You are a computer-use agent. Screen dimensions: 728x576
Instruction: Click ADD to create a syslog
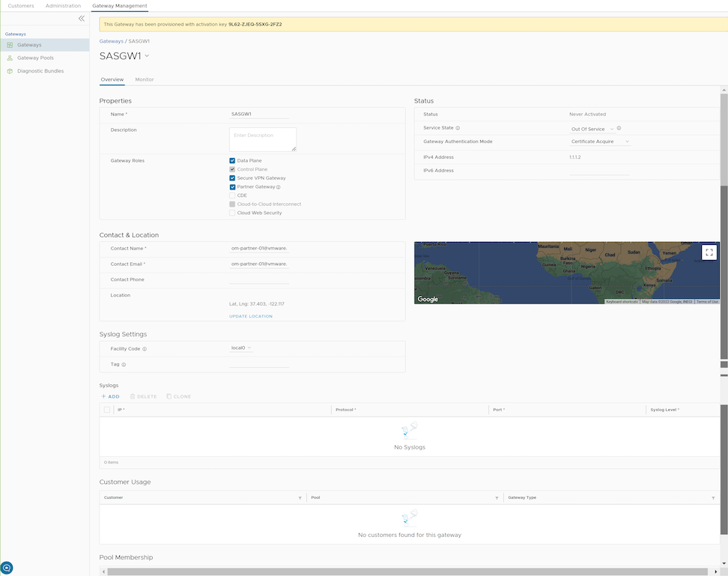click(x=110, y=396)
